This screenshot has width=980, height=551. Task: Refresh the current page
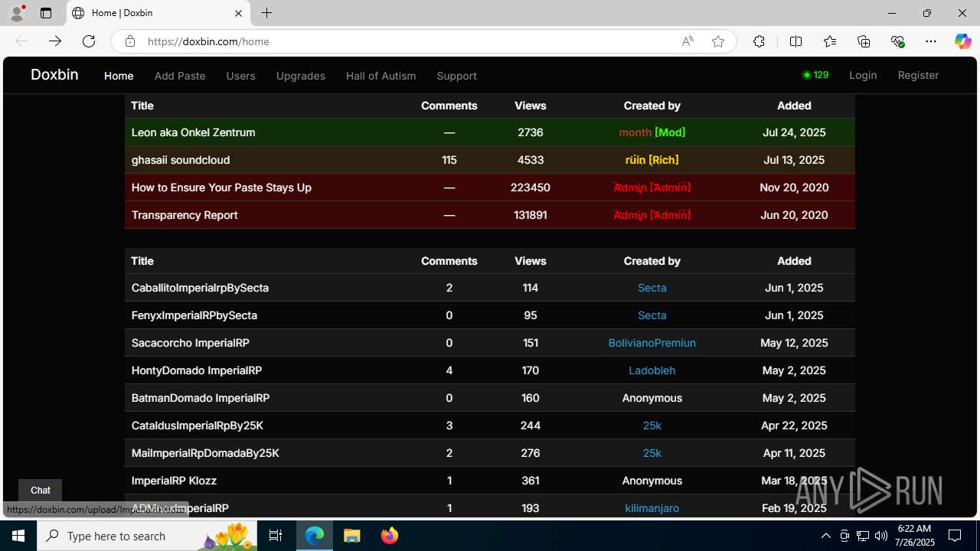[89, 41]
